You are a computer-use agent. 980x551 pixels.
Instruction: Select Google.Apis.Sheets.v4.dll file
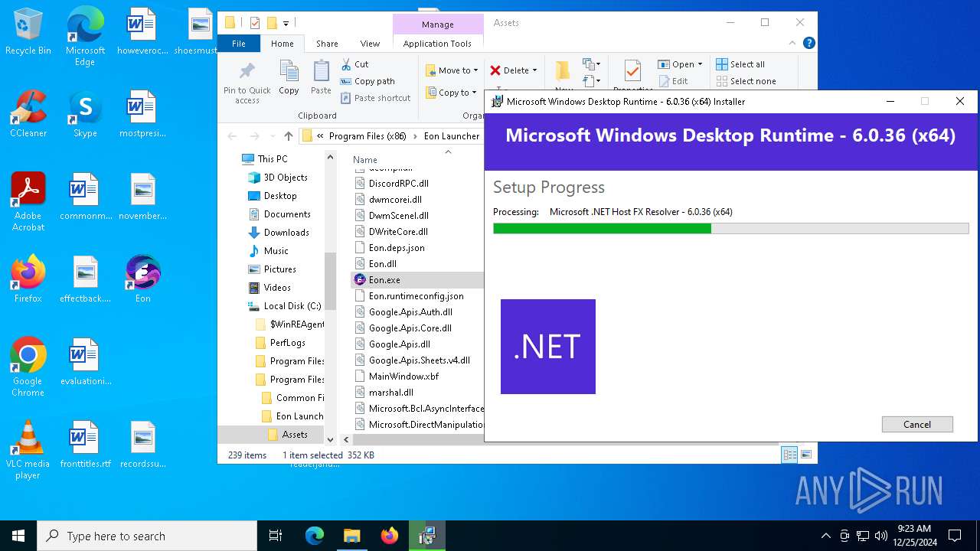419,360
